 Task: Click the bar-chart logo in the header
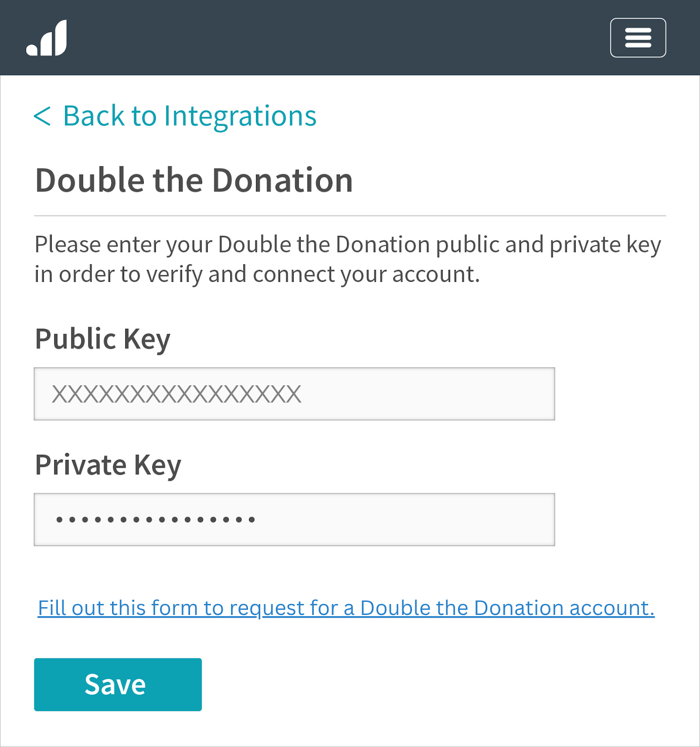tap(47, 38)
